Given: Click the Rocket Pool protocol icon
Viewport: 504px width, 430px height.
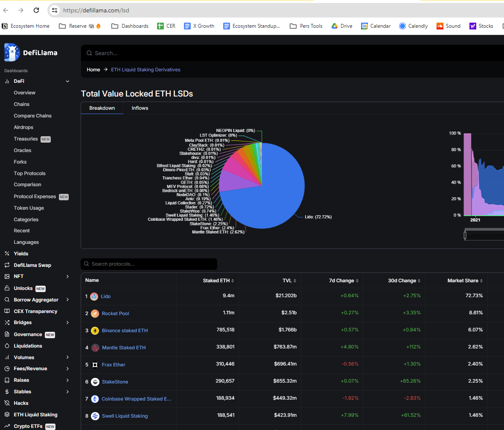Looking at the screenshot, I should click(95, 313).
